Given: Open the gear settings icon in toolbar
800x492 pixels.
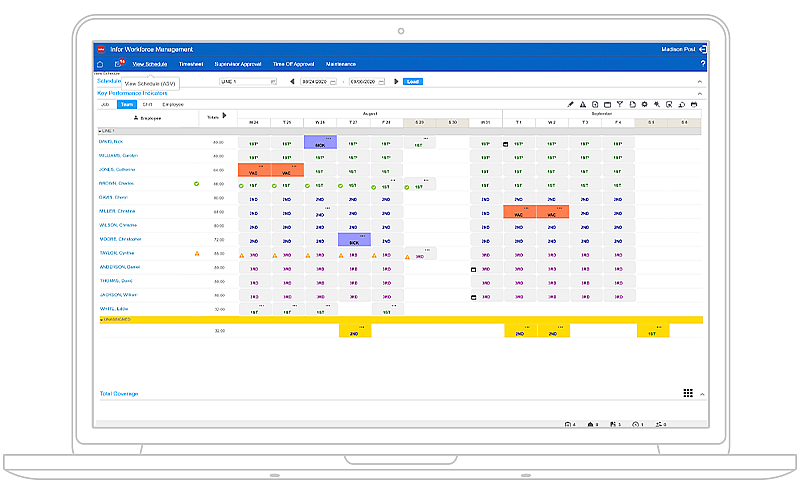Looking at the screenshot, I should pos(645,104).
